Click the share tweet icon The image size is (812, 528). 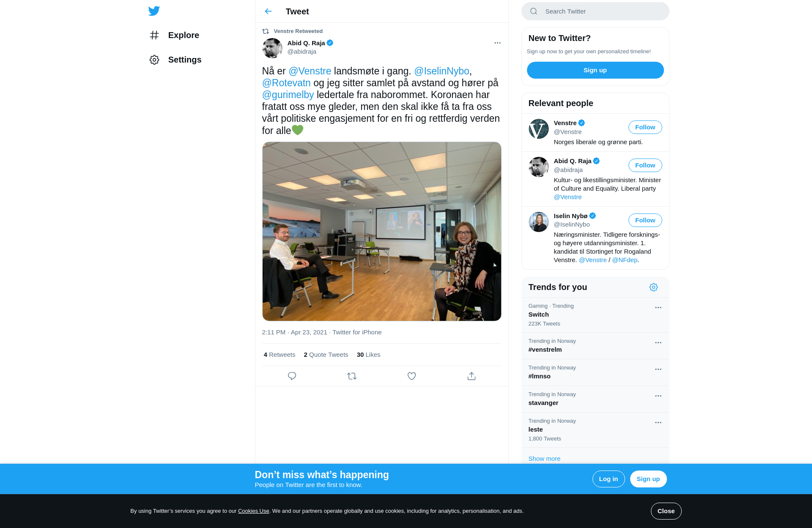472,376
